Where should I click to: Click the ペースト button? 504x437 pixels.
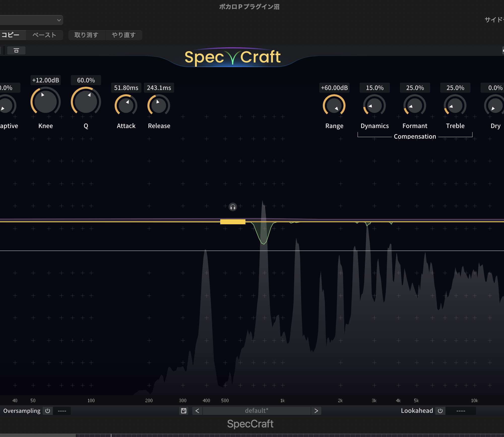click(x=44, y=35)
